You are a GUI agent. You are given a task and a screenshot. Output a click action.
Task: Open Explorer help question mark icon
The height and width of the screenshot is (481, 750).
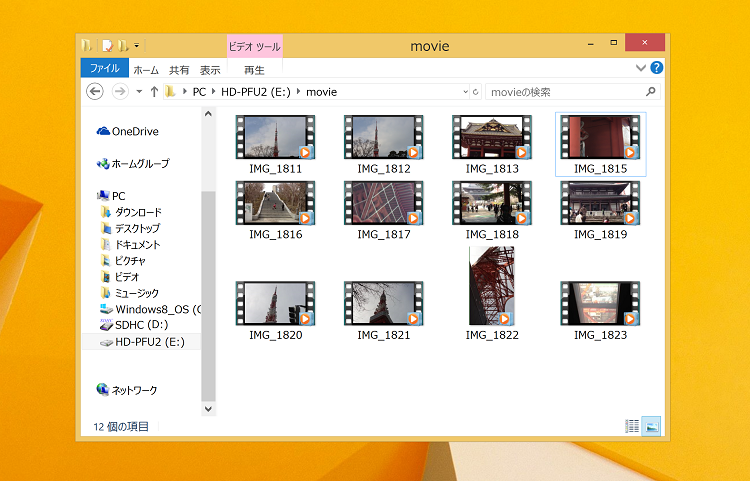pos(657,68)
